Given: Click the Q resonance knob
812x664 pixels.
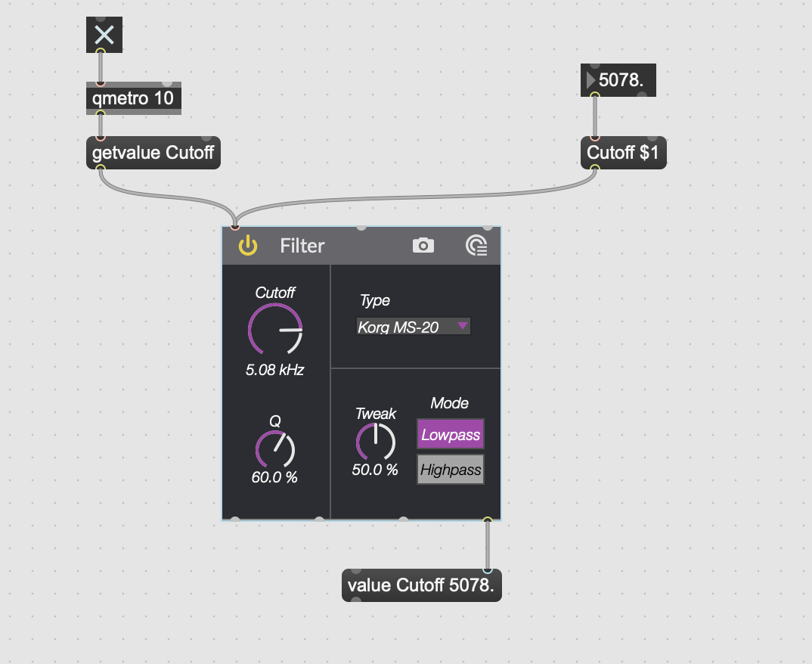Looking at the screenshot, I should [x=275, y=449].
